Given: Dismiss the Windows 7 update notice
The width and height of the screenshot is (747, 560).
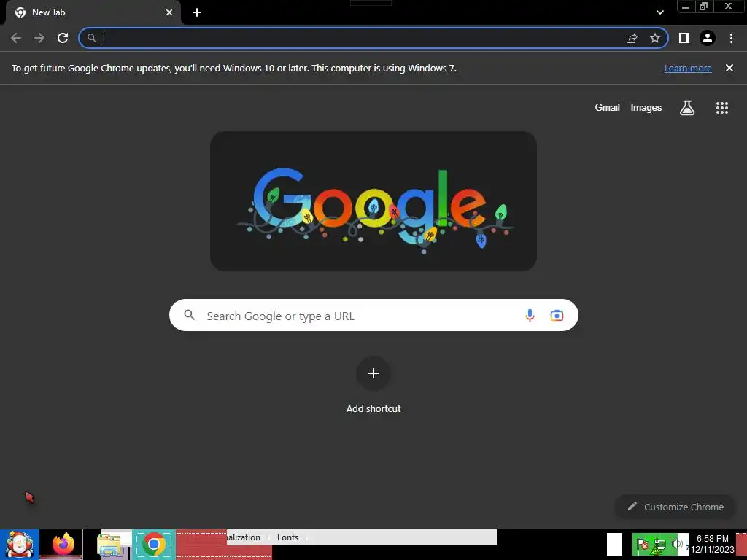Looking at the screenshot, I should coord(729,68).
